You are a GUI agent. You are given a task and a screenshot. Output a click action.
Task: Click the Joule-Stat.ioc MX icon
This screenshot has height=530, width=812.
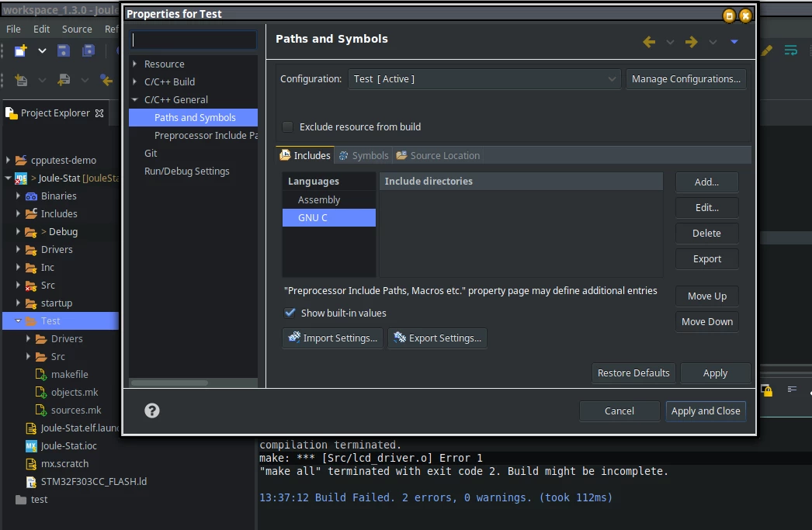click(x=31, y=446)
